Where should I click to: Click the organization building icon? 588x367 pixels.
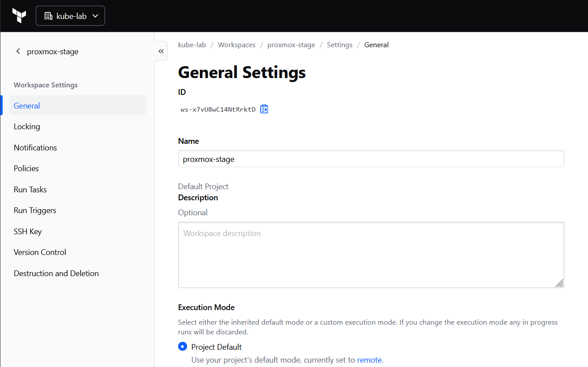click(x=49, y=16)
